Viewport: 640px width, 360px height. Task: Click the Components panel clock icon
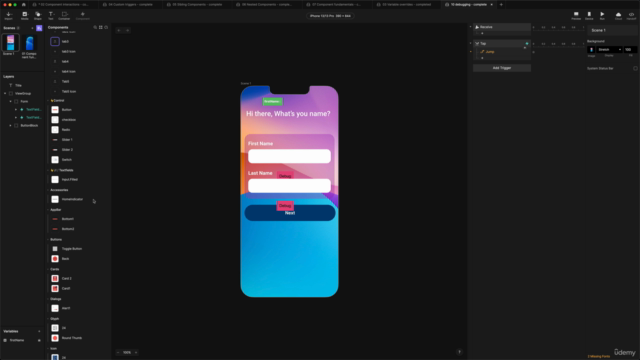click(x=106, y=27)
